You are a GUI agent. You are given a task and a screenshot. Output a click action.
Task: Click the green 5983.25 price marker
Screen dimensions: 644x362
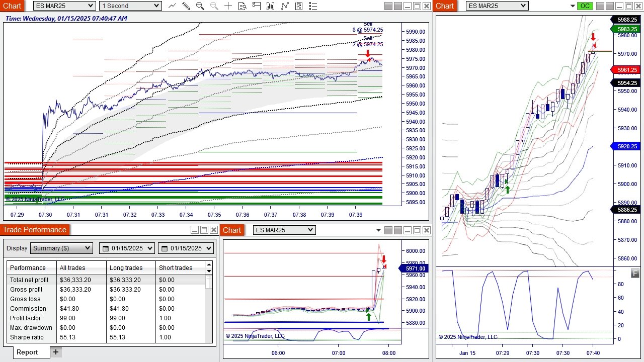[625, 29]
